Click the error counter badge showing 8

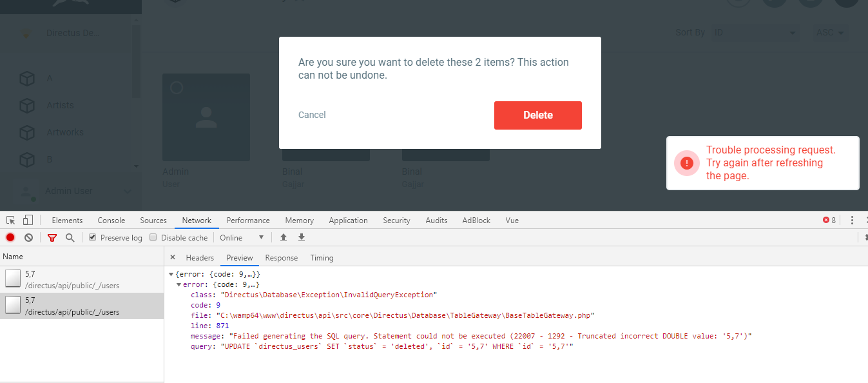828,220
